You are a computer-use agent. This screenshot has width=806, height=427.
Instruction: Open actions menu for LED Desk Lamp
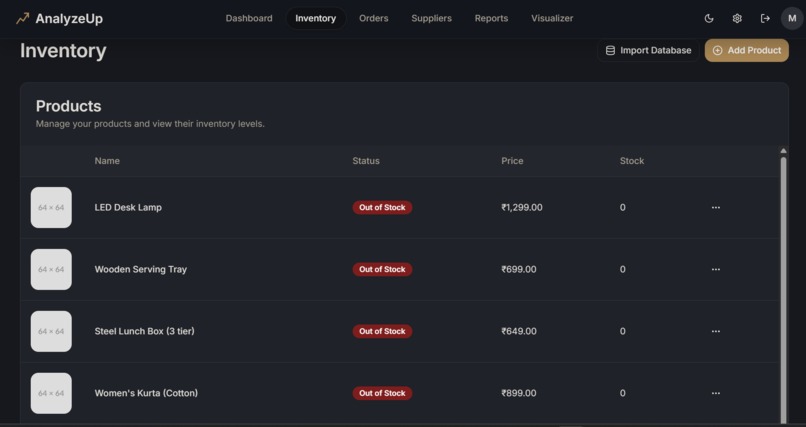[716, 208]
